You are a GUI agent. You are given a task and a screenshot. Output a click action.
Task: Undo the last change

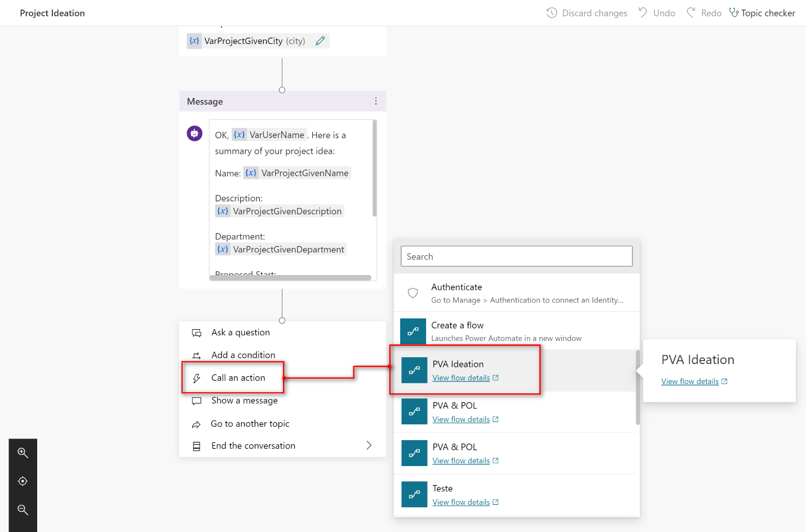pos(657,12)
